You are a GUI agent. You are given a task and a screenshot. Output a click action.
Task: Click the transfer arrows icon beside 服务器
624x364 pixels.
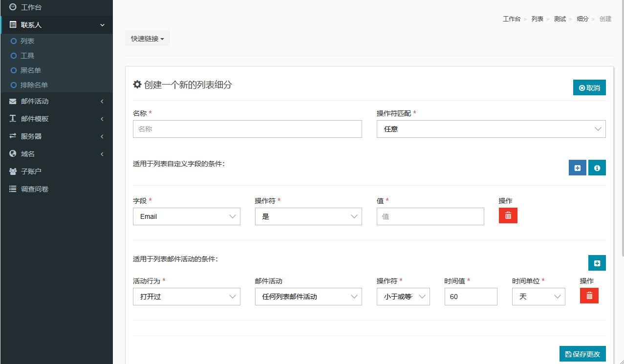pos(13,136)
